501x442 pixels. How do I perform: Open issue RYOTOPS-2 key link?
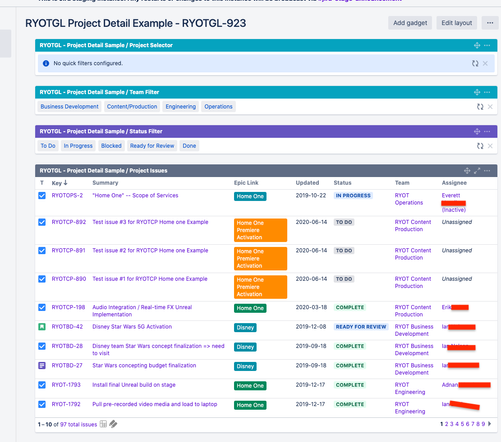coord(67,196)
